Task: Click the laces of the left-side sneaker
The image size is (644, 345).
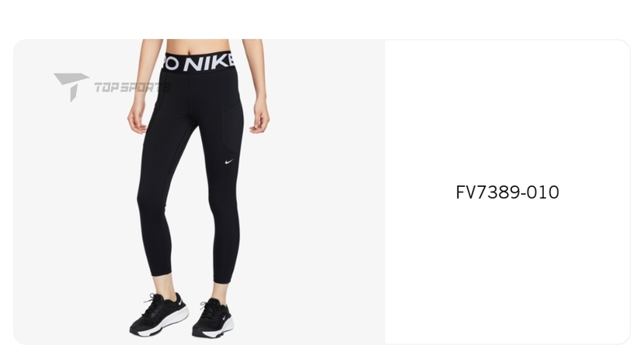Action: tap(153, 305)
